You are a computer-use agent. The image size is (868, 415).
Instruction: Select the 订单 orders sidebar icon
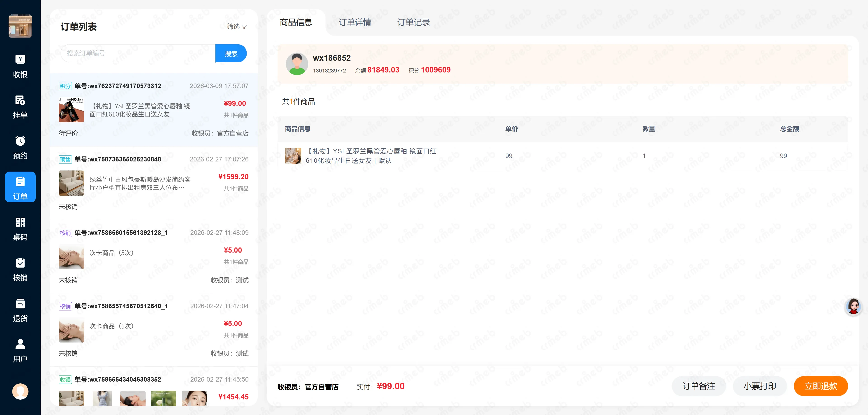pos(20,187)
